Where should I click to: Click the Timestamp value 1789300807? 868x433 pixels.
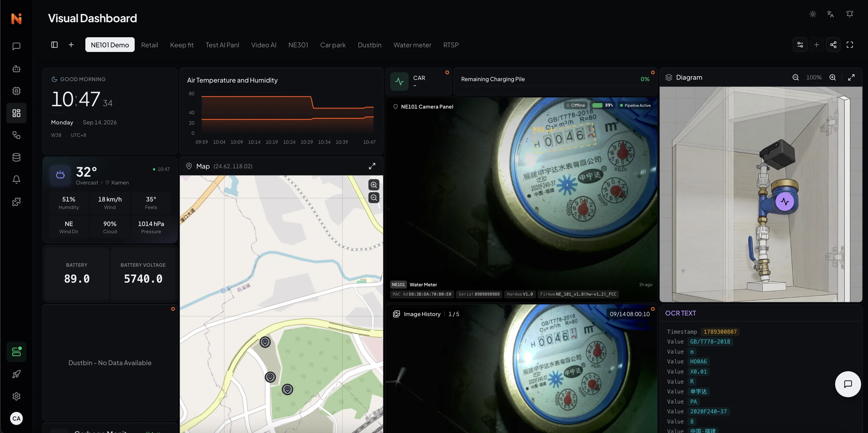720,331
